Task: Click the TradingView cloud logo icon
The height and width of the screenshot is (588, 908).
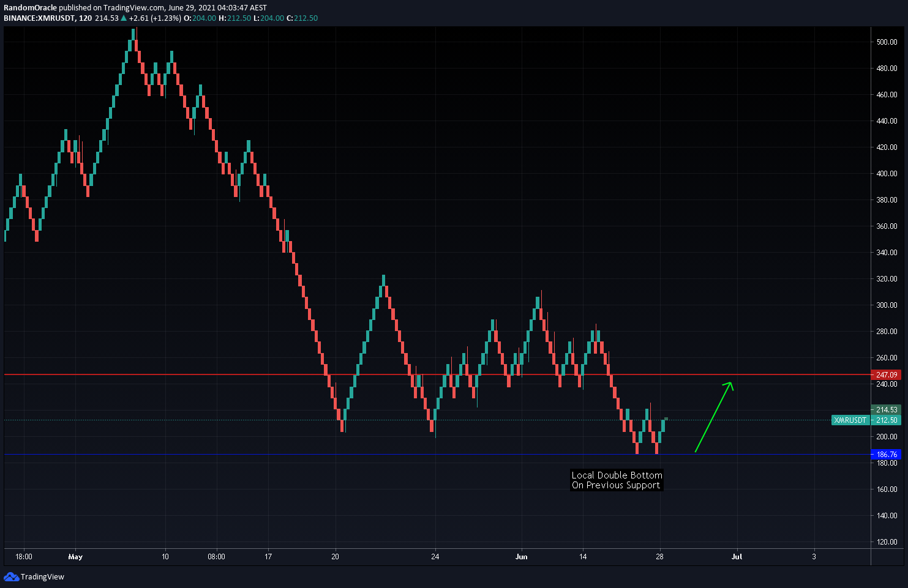Action: pyautogui.click(x=11, y=576)
